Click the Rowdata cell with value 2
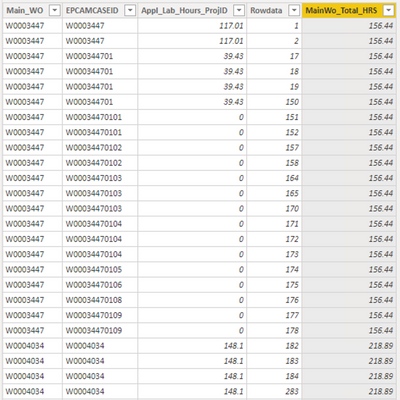Viewport: 400px width, 400px height. pyautogui.click(x=274, y=41)
